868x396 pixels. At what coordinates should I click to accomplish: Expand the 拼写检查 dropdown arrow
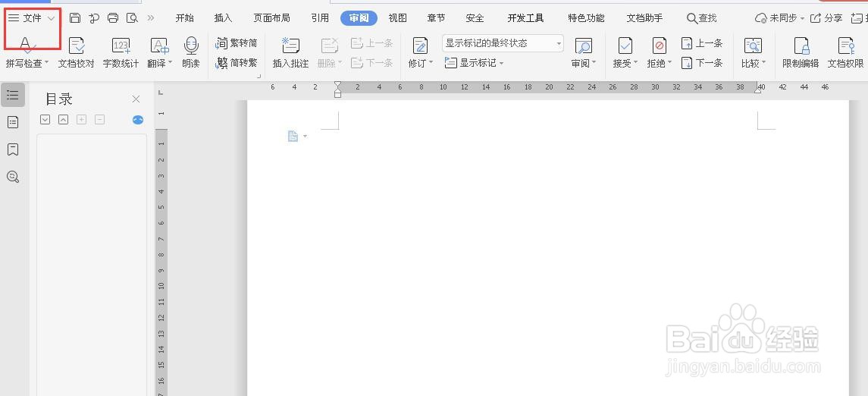pyautogui.click(x=46, y=63)
